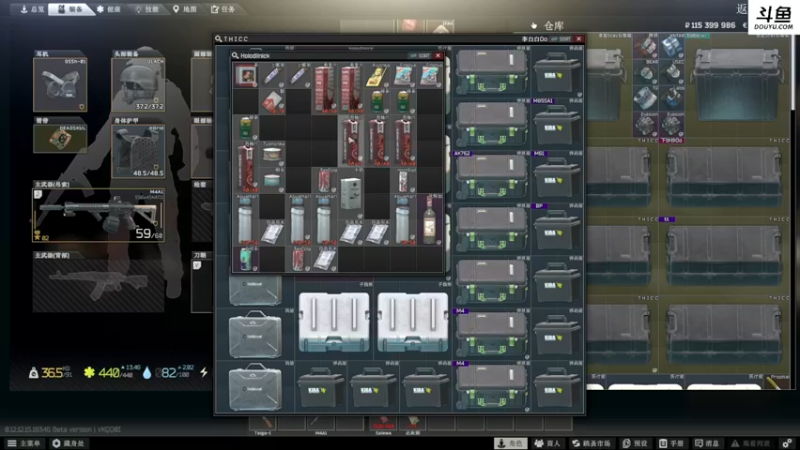Open the 跳蚤市场 flea market
The height and width of the screenshot is (450, 800).
coord(592,443)
